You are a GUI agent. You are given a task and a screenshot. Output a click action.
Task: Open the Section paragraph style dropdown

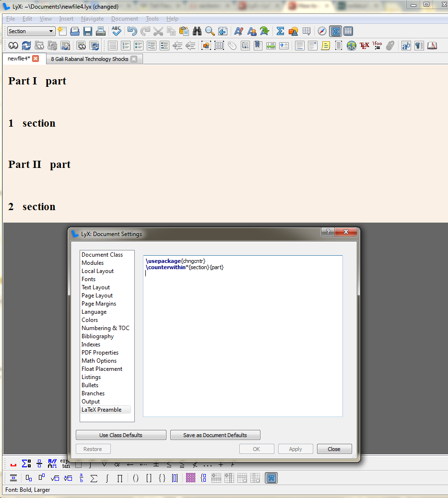31,31
